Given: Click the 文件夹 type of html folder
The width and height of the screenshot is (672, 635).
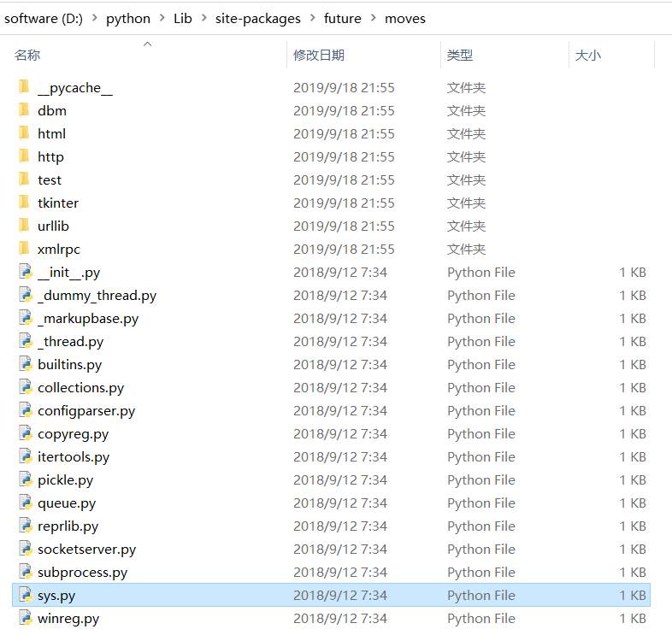Looking at the screenshot, I should point(466,133).
